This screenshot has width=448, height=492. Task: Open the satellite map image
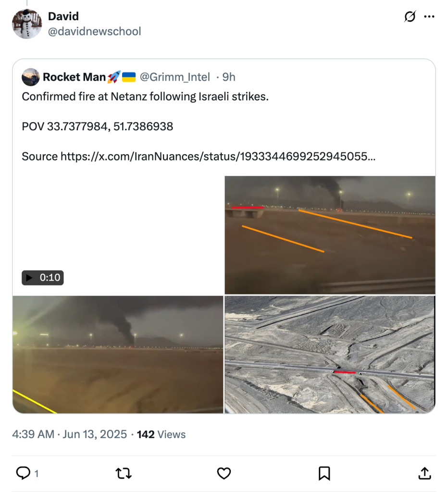(330, 355)
